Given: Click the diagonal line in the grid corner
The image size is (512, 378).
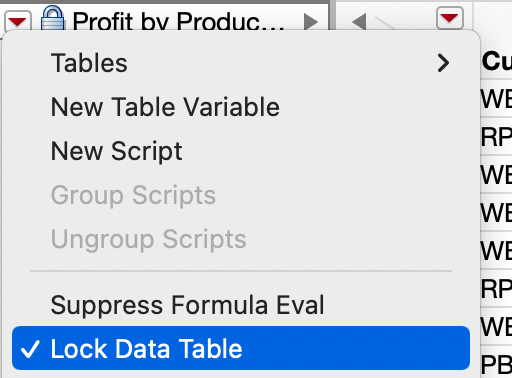Looking at the screenshot, I should [x=386, y=23].
